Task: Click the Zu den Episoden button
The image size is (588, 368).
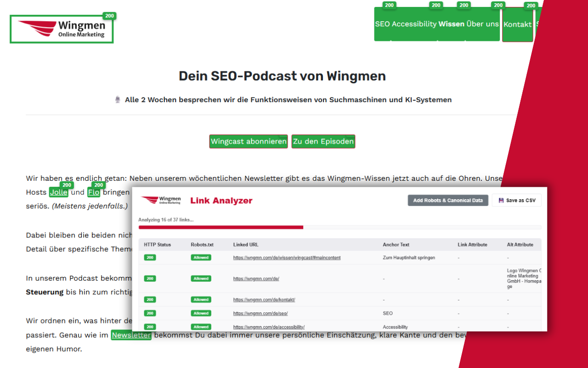Action: tap(323, 141)
